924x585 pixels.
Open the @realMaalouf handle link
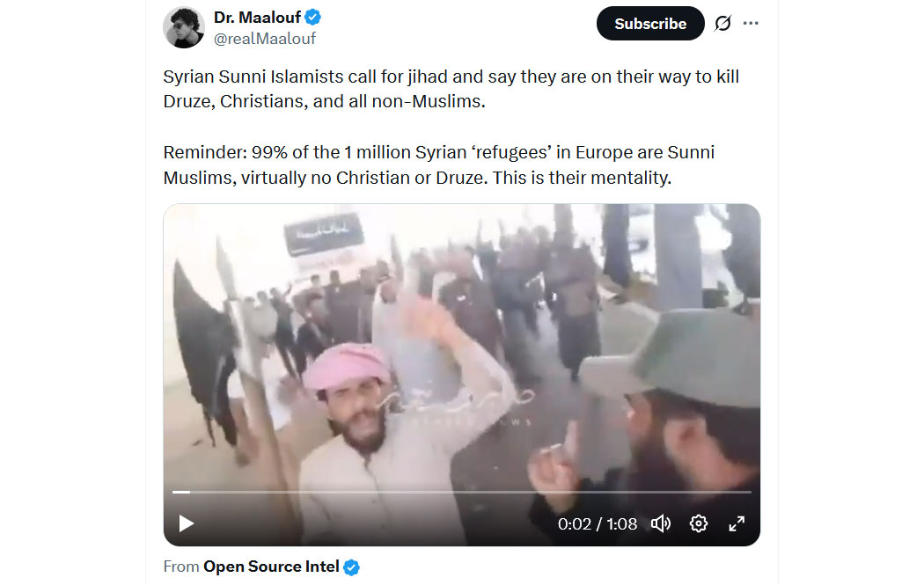[x=265, y=39]
